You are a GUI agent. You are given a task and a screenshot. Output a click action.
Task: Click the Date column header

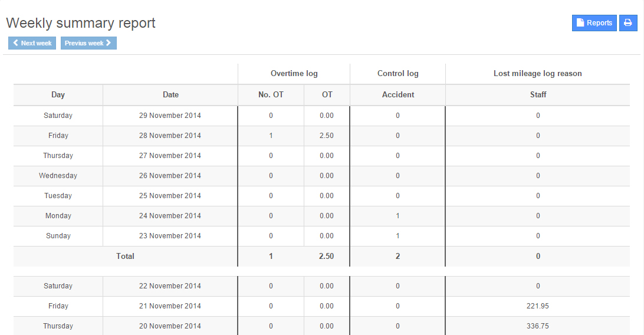click(x=170, y=94)
